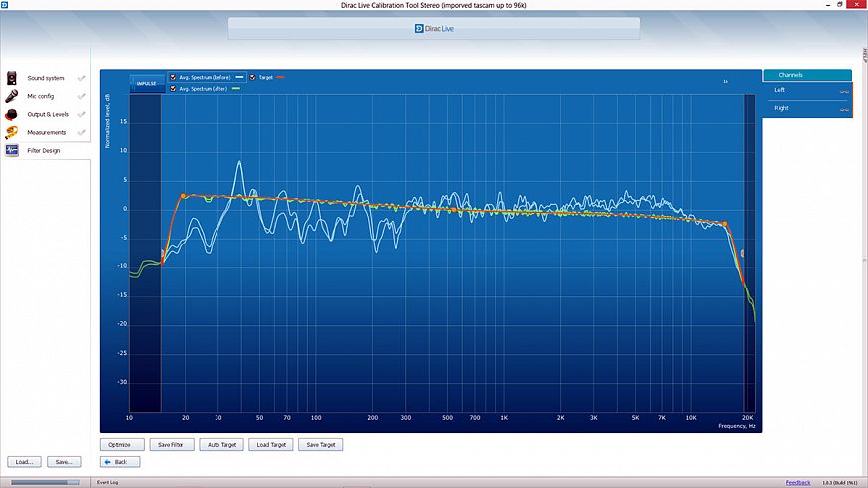868x488 pixels.
Task: Click the Save Filter button
Action: tap(170, 445)
